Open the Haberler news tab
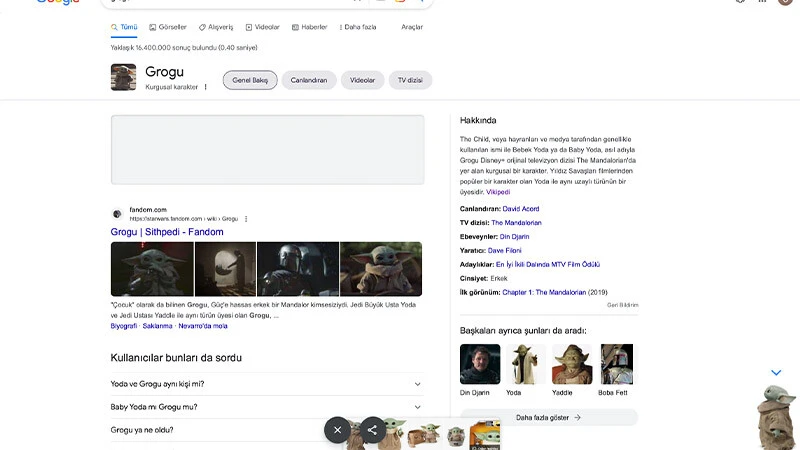 (x=309, y=27)
